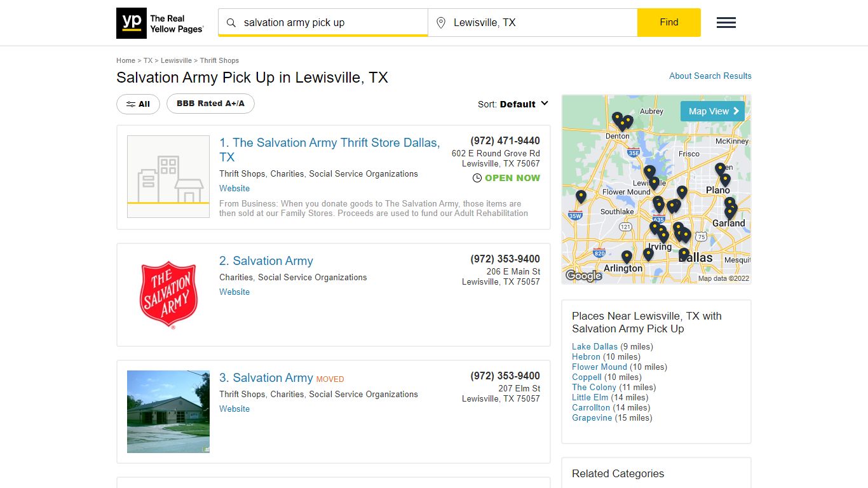Open the Sort Default dropdown
Viewport: 868px width, 488px height.
coord(513,104)
